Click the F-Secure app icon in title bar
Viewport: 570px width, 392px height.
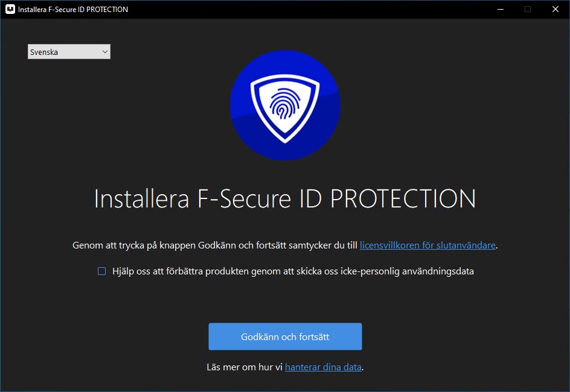(10, 10)
